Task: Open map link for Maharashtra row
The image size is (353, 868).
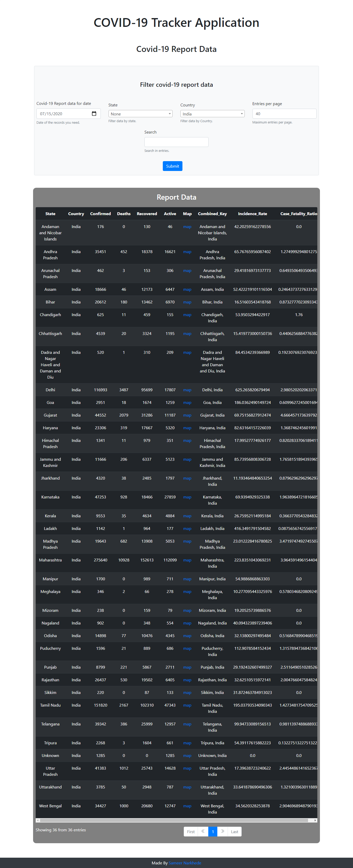Action: pos(187,560)
